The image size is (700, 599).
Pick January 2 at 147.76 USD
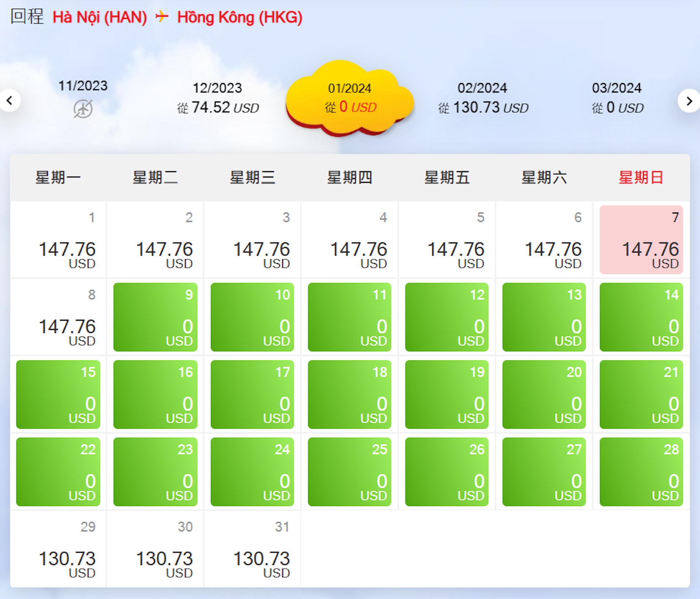pos(155,240)
